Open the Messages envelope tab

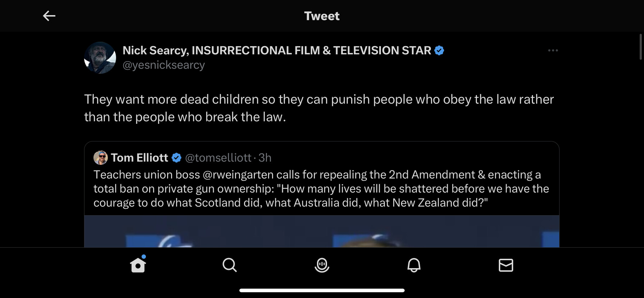[x=506, y=265]
